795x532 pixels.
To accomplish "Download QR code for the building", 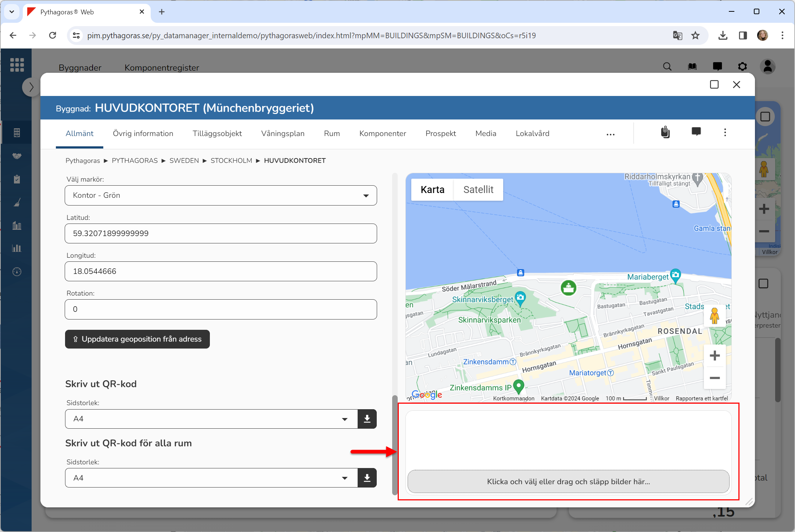I will click(367, 419).
